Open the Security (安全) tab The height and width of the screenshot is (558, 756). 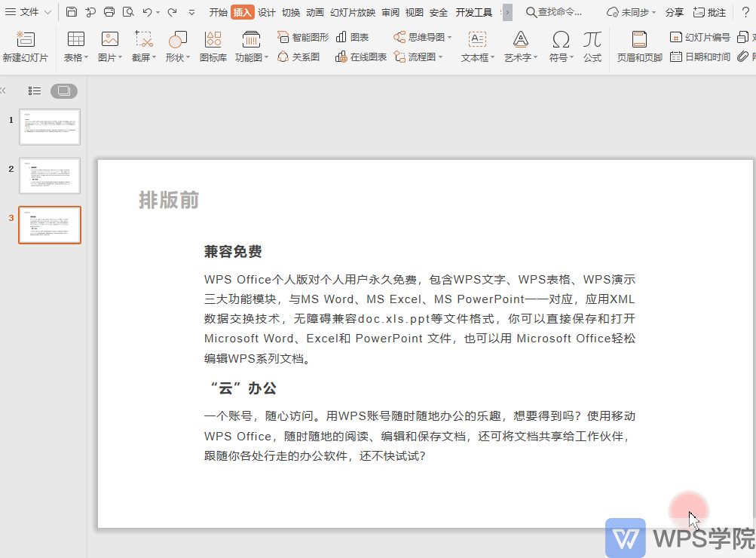(438, 13)
